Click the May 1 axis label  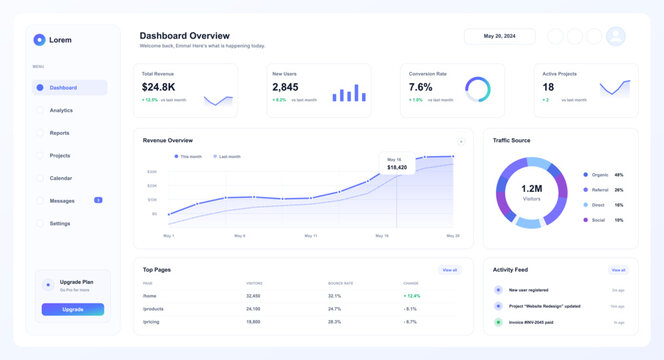point(169,235)
